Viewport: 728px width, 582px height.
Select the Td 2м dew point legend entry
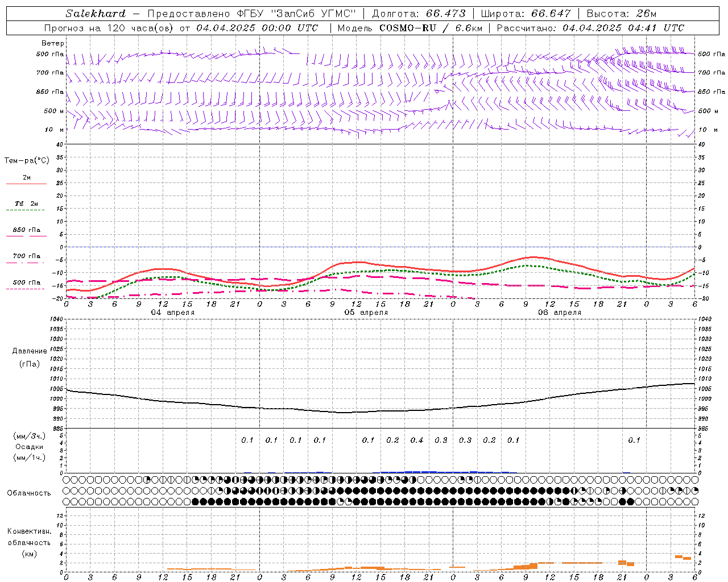[x=27, y=203]
